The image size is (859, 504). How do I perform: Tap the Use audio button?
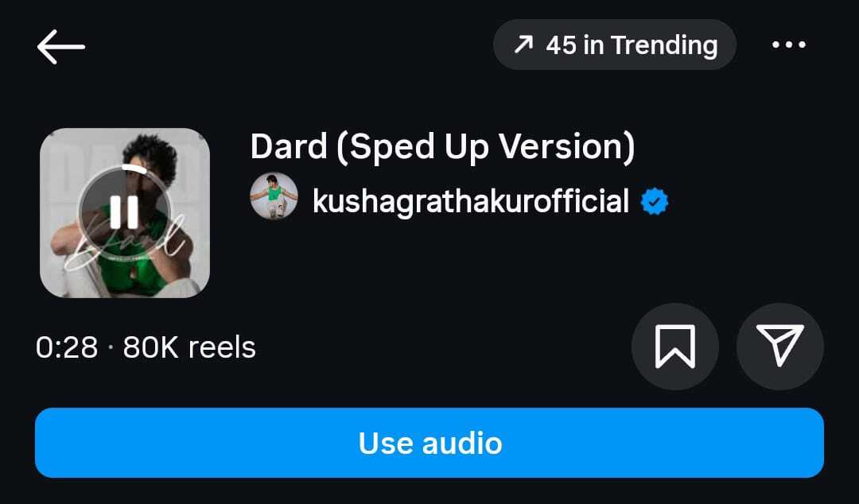(429, 443)
